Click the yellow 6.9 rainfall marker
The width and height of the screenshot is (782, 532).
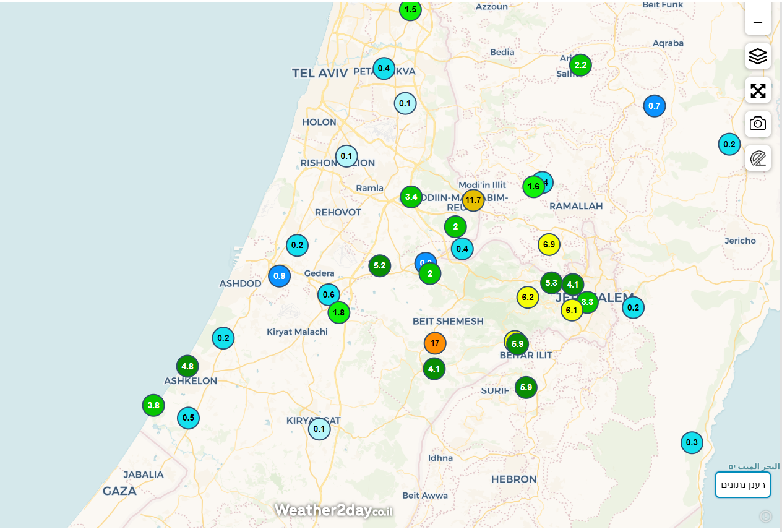tap(549, 244)
